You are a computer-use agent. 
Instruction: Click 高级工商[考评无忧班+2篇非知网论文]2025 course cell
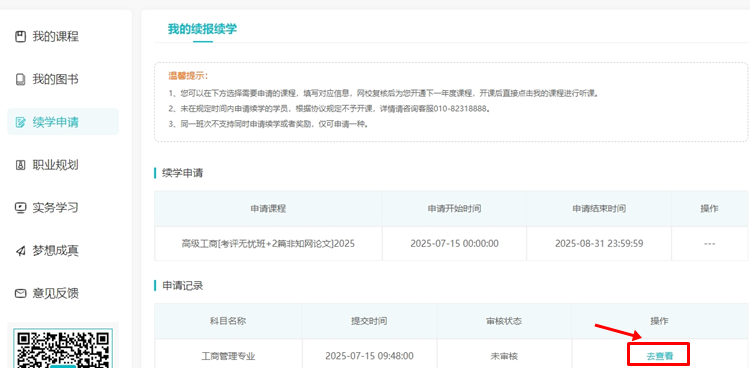(268, 244)
